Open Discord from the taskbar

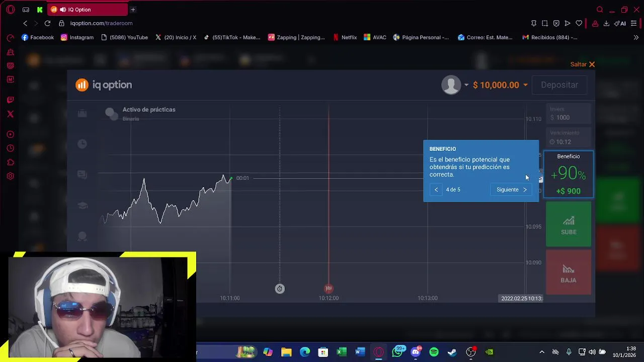click(x=416, y=352)
